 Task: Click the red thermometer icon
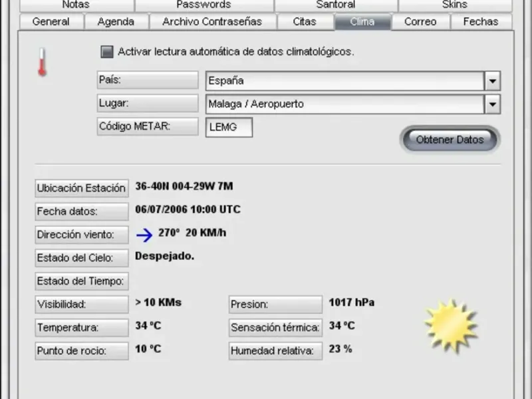pyautogui.click(x=42, y=62)
